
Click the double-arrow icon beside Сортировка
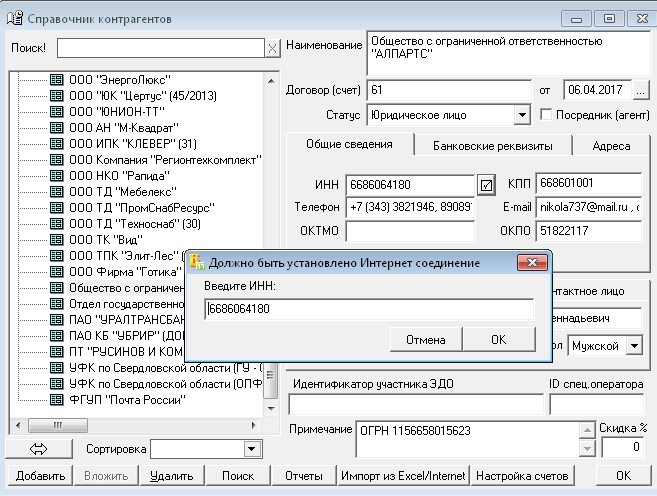pos(40,450)
